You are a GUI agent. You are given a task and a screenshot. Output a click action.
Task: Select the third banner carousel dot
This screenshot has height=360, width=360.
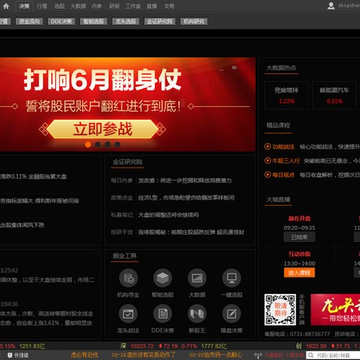tap(107, 144)
